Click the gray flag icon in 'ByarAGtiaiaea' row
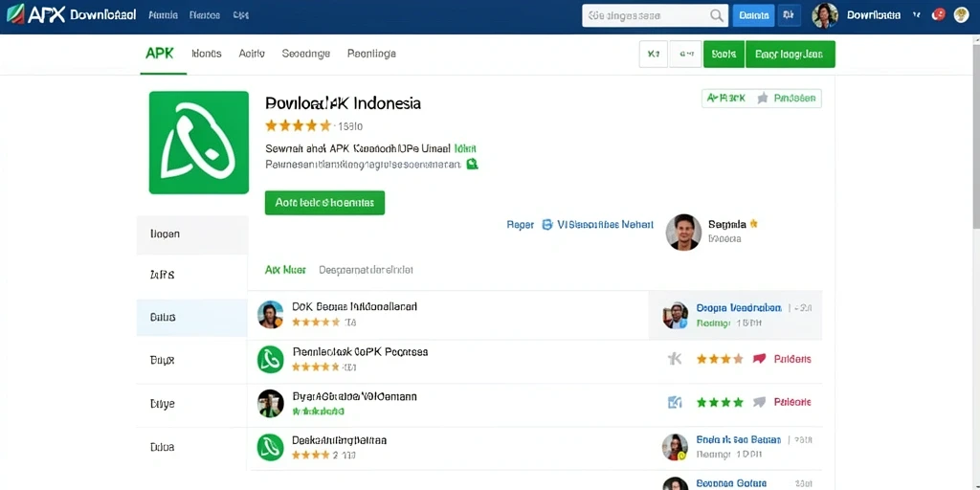The height and width of the screenshot is (490, 980). click(759, 402)
